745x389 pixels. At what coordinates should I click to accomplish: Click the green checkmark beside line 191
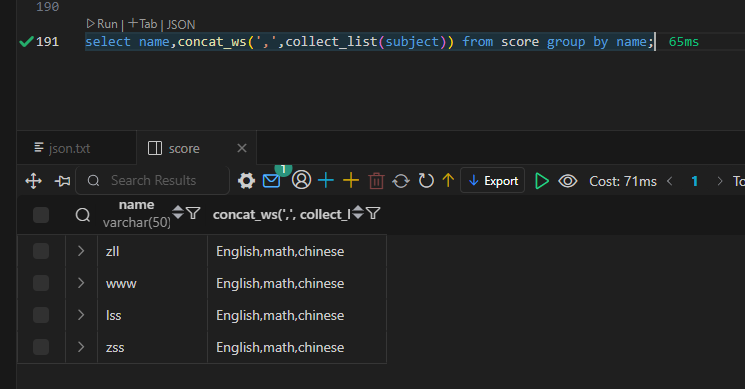pos(26,42)
